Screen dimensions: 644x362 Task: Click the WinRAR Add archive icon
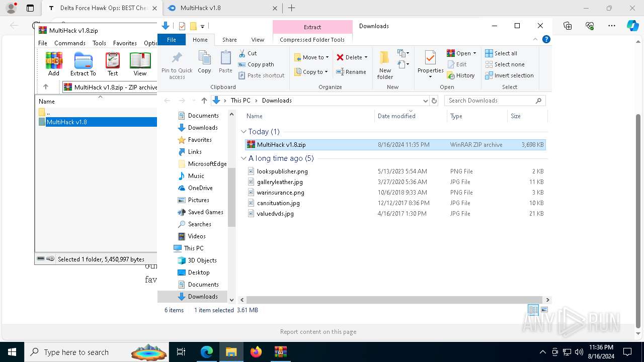[54, 64]
